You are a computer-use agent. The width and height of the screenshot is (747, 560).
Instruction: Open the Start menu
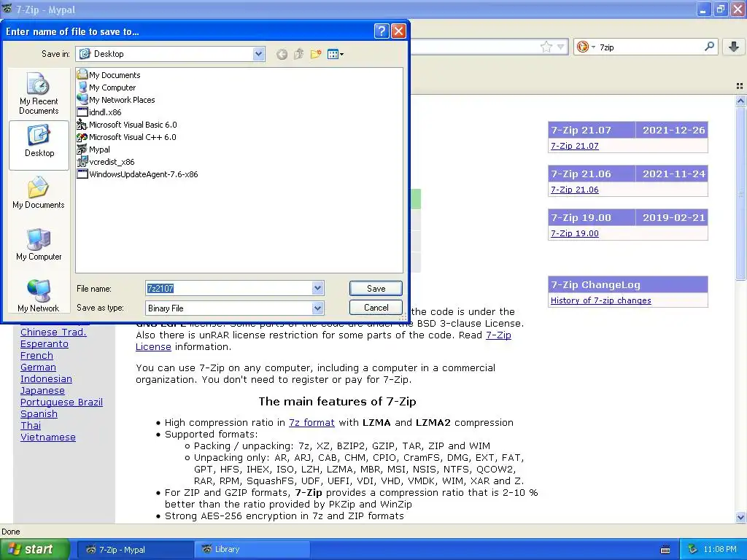(x=35, y=549)
